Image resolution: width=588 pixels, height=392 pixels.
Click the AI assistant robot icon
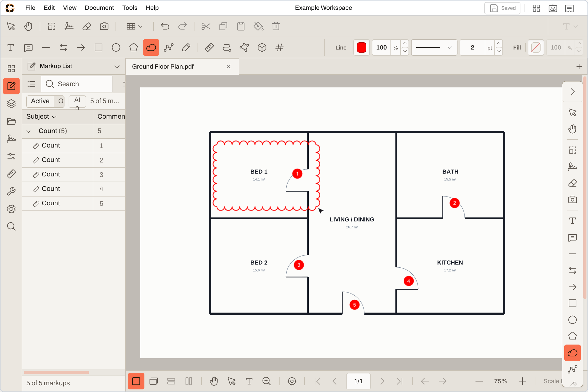point(553,8)
